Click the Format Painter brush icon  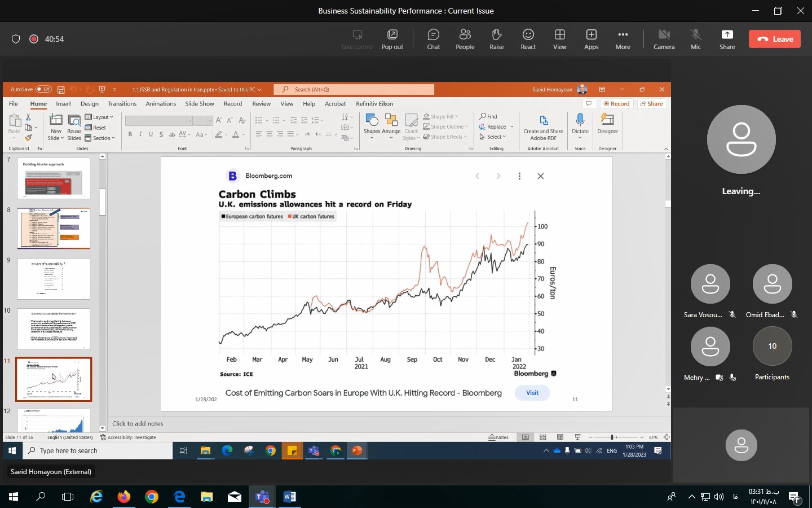28,138
